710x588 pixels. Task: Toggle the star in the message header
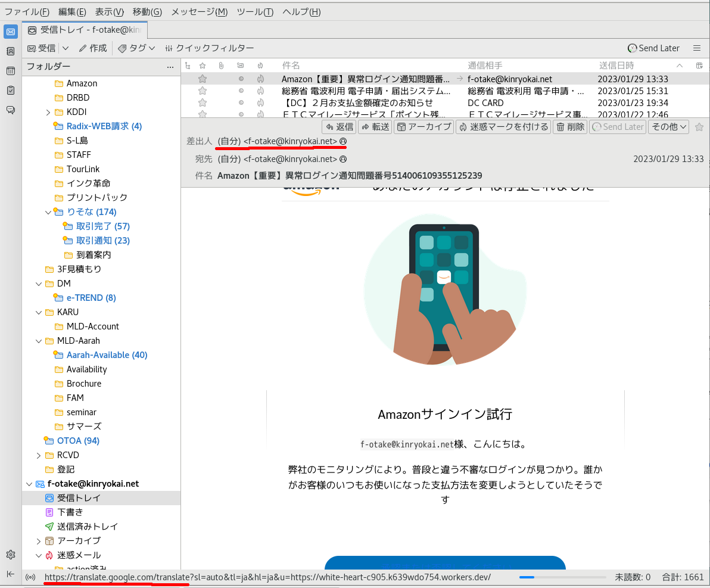(x=699, y=127)
